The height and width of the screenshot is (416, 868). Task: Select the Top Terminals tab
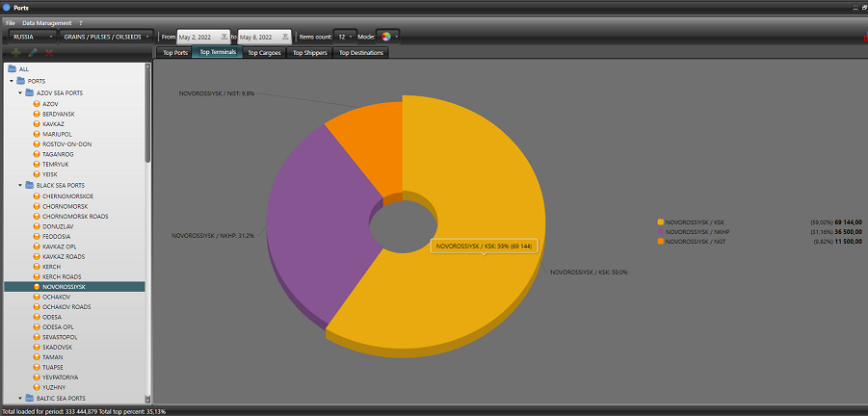[218, 52]
